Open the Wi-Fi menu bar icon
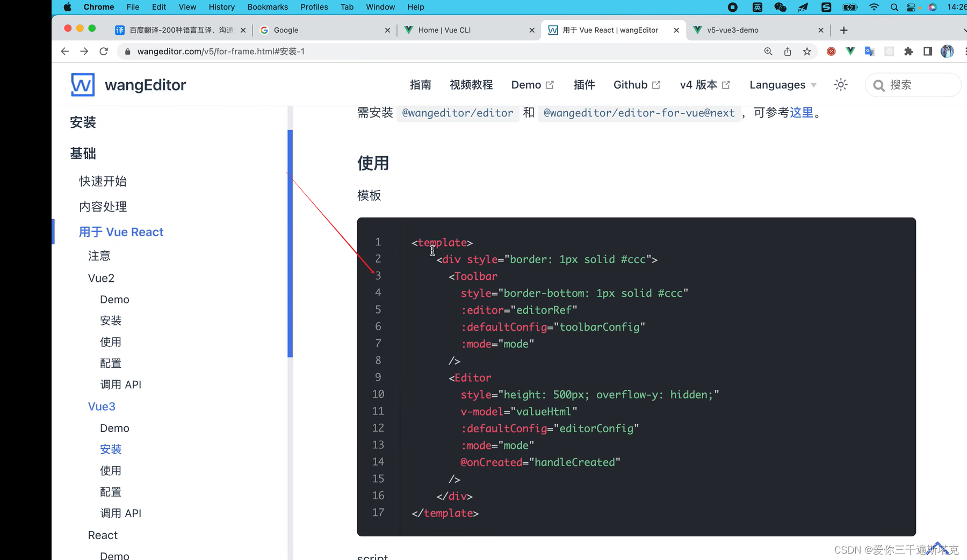This screenshot has height=560, width=967. tap(874, 7)
